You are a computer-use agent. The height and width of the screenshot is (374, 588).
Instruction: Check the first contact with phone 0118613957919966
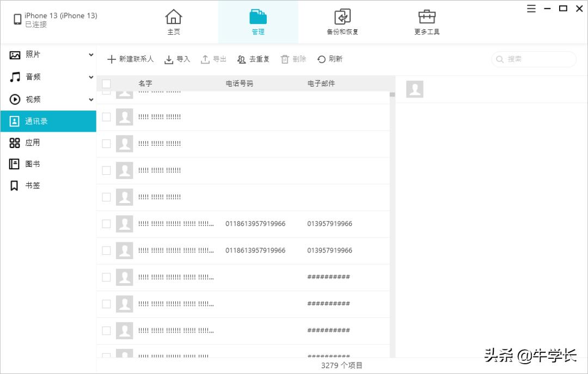tap(106, 224)
